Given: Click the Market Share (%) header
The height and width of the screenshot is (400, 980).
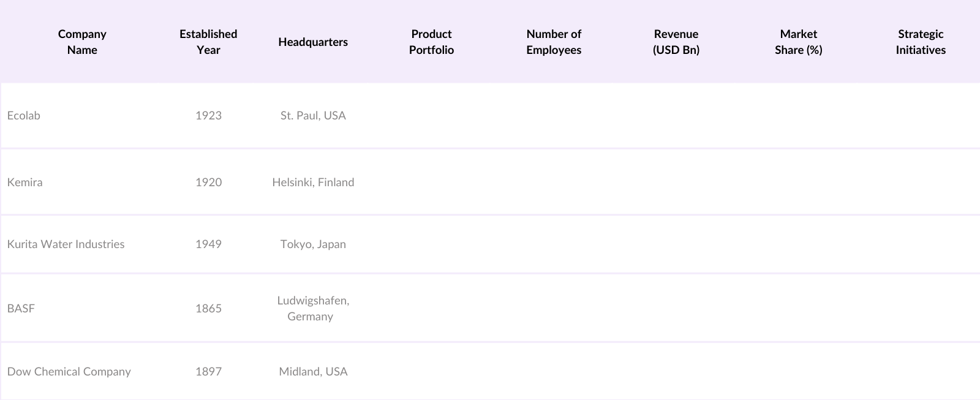Looking at the screenshot, I should click(x=798, y=42).
